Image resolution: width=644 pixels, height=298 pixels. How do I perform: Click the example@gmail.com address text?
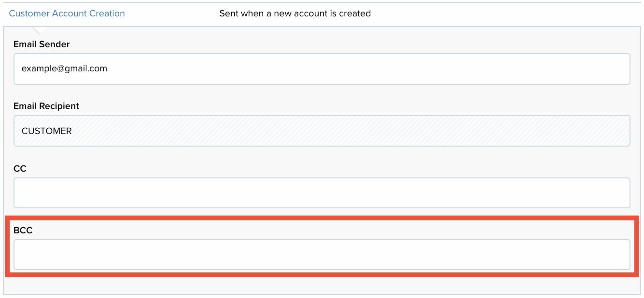[64, 68]
